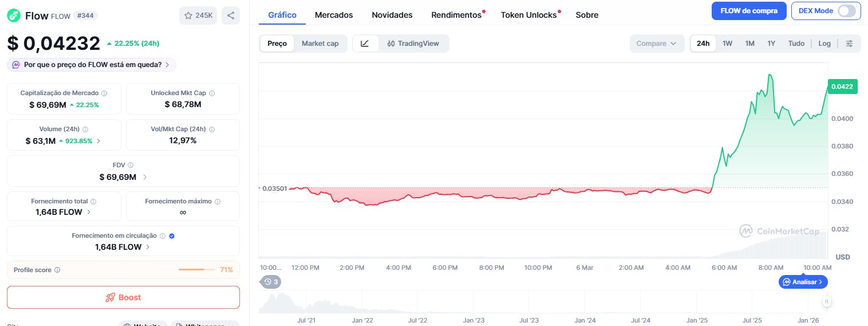Click the 0.03501 baseline price label
This screenshot has width=868, height=326.
click(x=275, y=188)
